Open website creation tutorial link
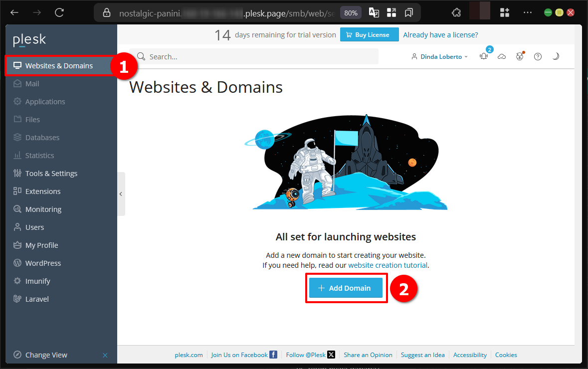Image resolution: width=588 pixels, height=369 pixels. (388, 265)
